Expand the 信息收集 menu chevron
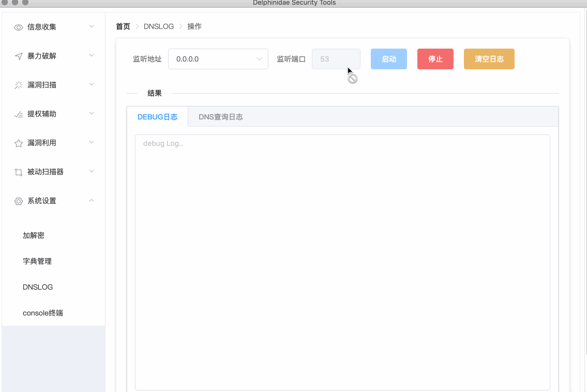Screen dimensions: 587x392 (92, 26)
